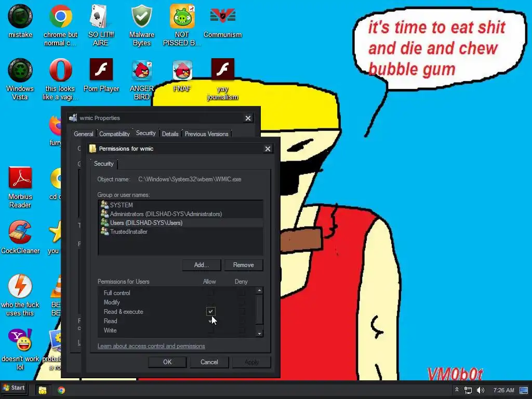This screenshot has height=399, width=532.
Task: Toggle Allow checkbox for Modify
Action: point(210,302)
